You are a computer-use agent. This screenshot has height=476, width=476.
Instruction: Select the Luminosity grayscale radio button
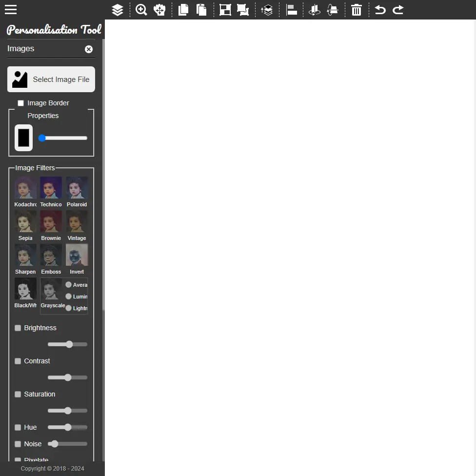click(68, 297)
